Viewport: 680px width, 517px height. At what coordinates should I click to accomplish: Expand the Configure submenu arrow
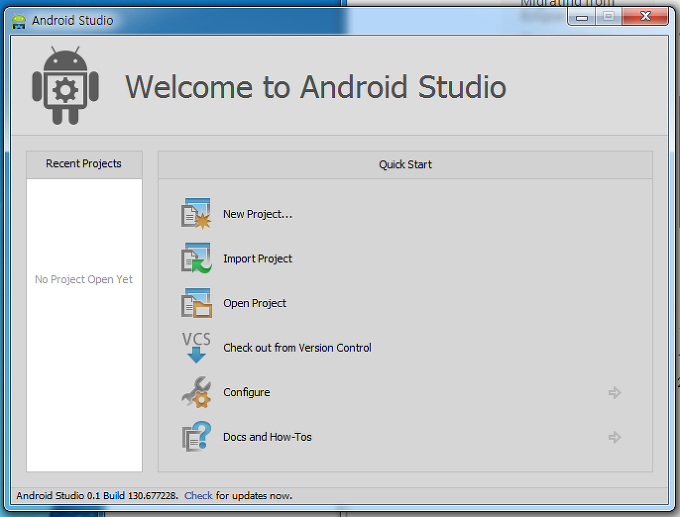tap(615, 393)
